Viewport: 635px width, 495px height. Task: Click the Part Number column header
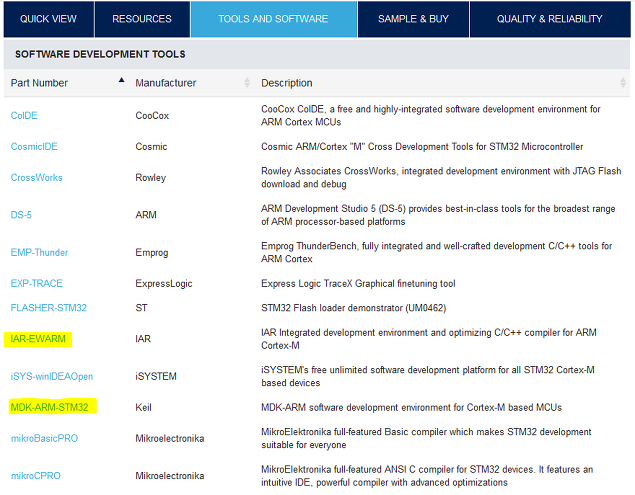39,83
